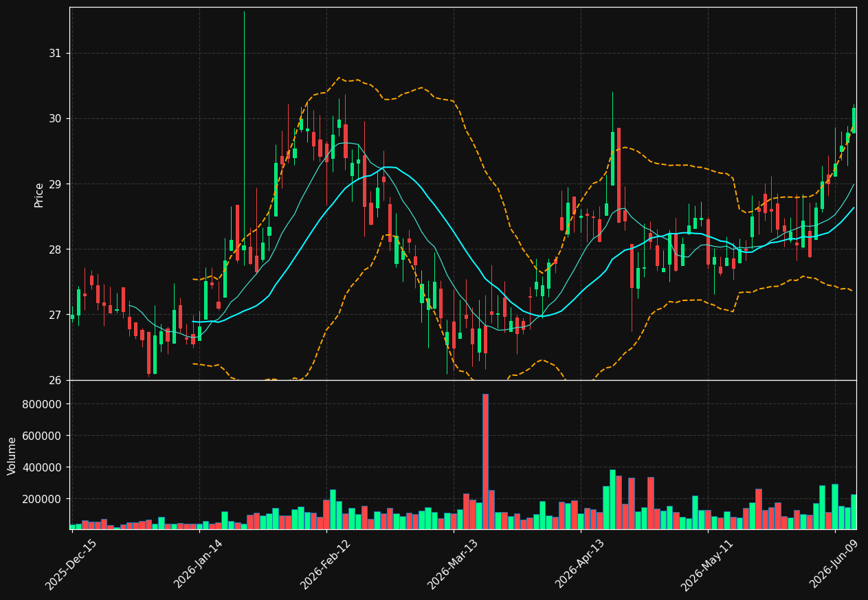Click the volume tick label "800000"
Image resolution: width=868 pixels, height=600 pixels.
coord(42,404)
